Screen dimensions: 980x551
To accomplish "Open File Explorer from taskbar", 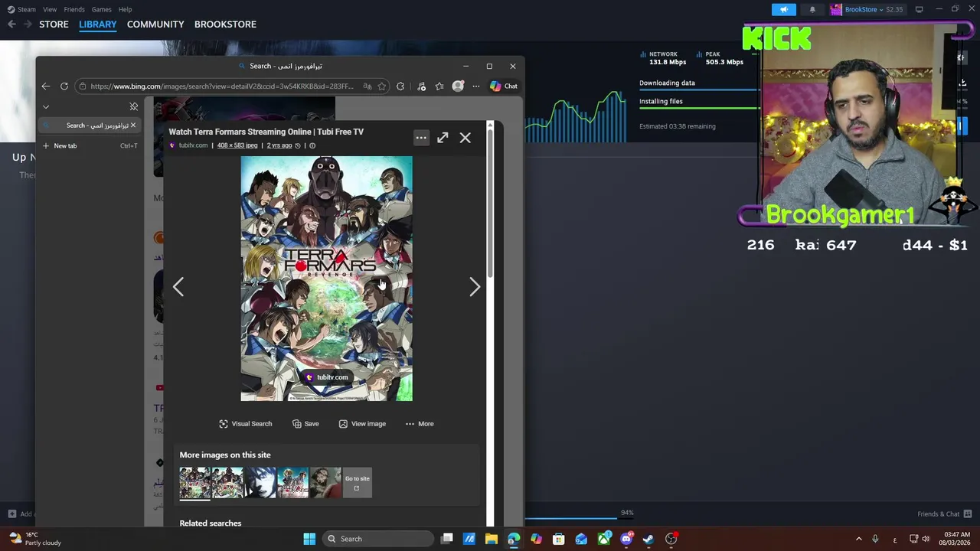I will tap(492, 539).
